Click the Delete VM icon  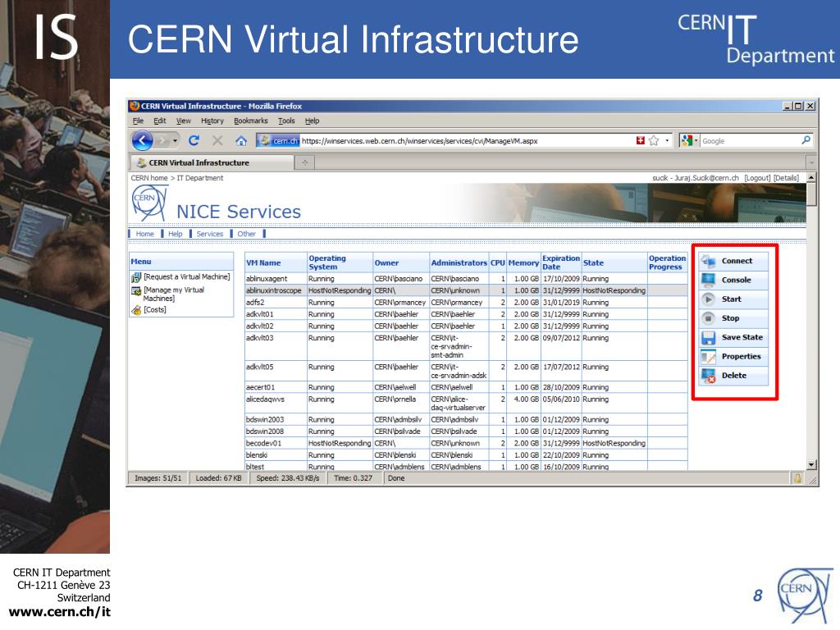click(x=708, y=376)
